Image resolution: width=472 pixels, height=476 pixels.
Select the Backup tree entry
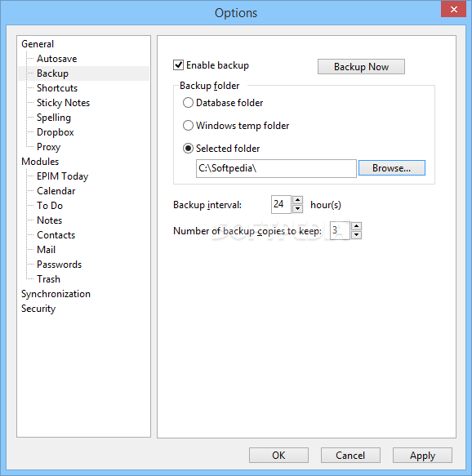52,73
